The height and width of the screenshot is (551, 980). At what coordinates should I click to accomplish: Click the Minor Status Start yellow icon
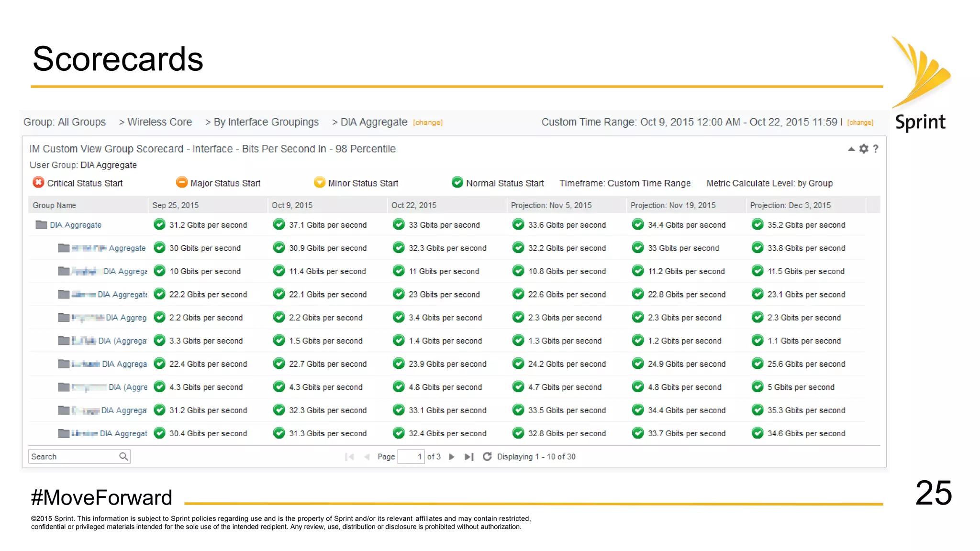click(319, 182)
